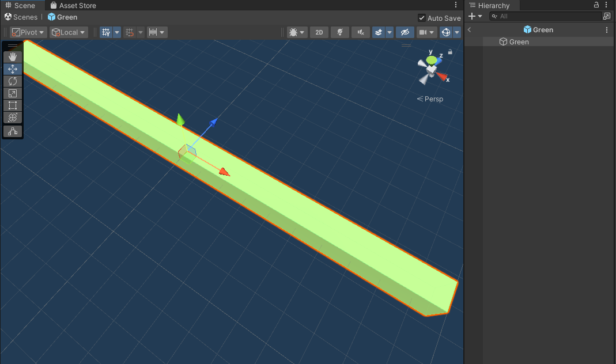The image size is (616, 364).
Task: Toggle scene effects button
Action: (x=379, y=32)
